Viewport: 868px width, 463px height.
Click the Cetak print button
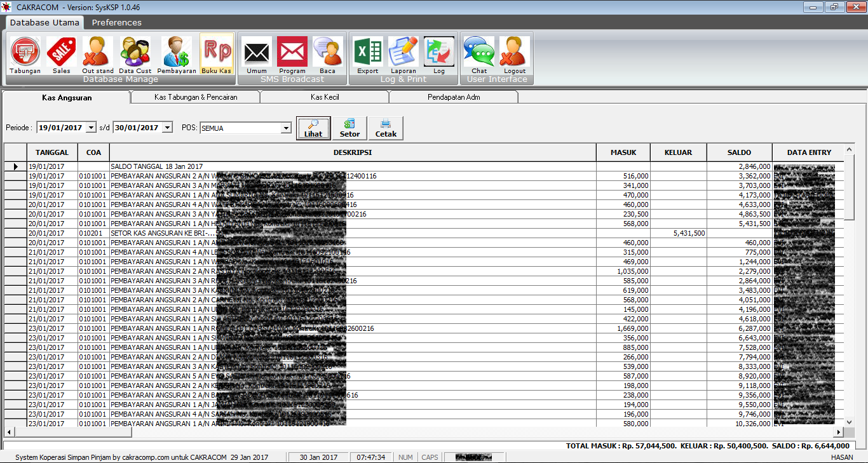pos(386,128)
